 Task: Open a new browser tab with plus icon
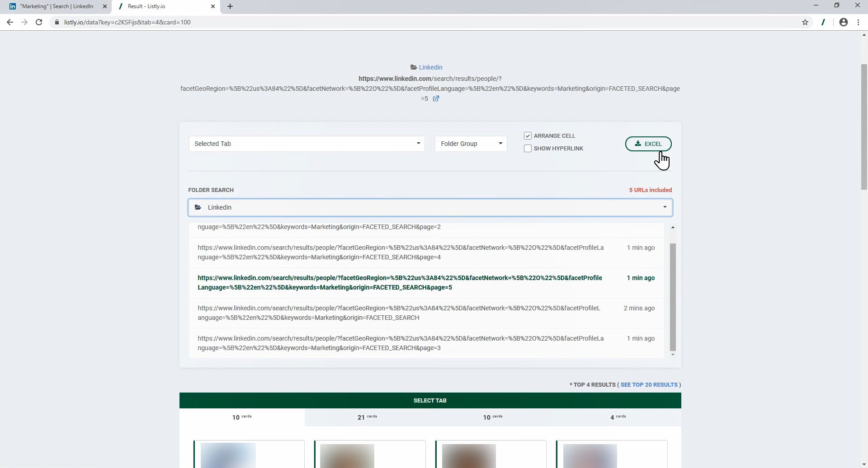coord(230,6)
